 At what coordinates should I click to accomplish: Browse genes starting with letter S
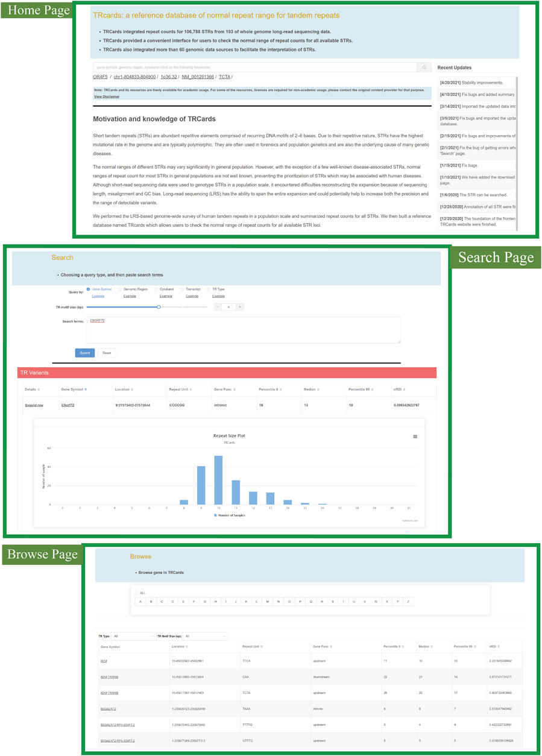point(333,602)
